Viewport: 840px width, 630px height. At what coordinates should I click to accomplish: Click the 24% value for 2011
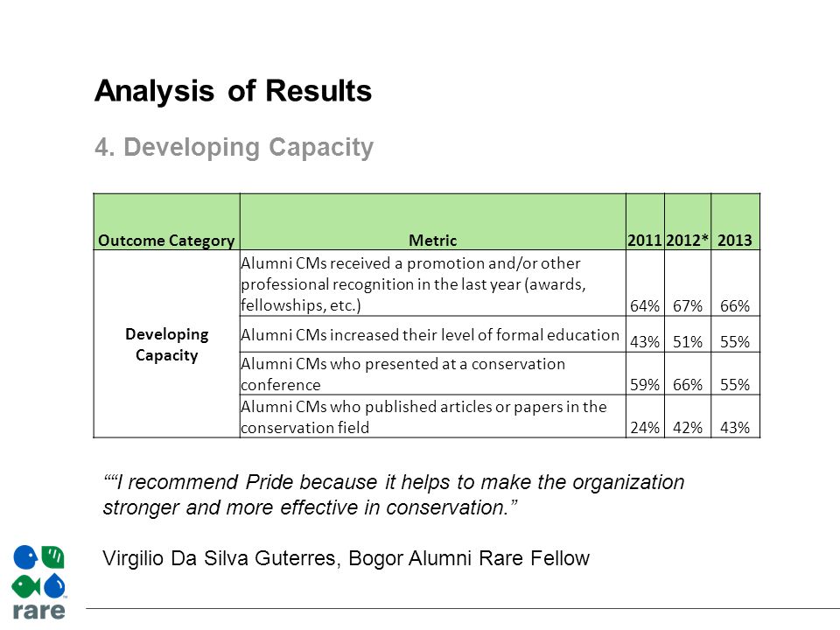click(x=645, y=427)
